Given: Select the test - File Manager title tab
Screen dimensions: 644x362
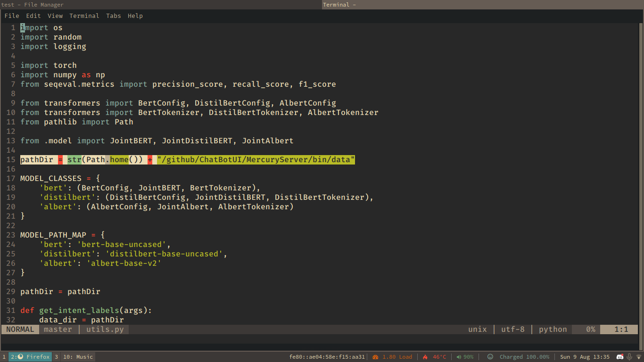Looking at the screenshot, I should (160, 5).
